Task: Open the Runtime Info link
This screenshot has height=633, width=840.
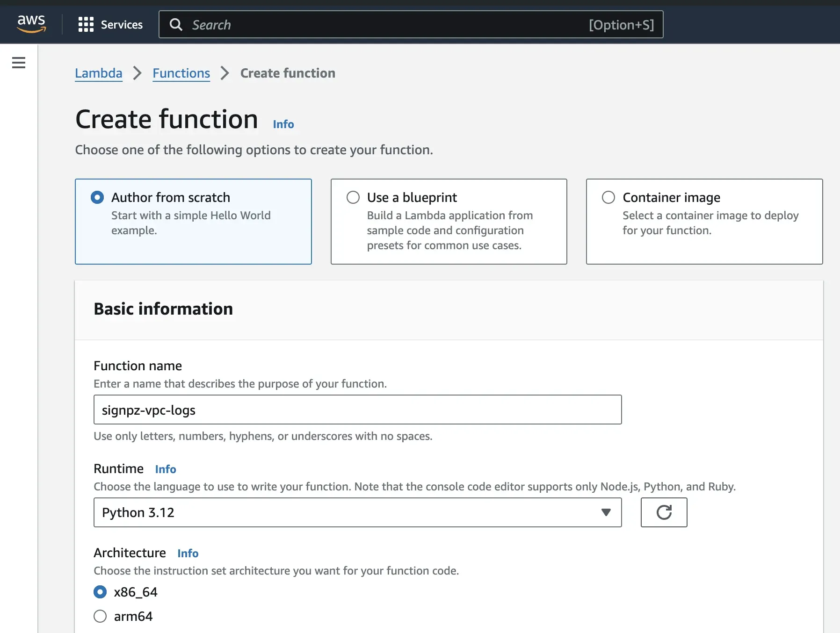Action: 166,469
